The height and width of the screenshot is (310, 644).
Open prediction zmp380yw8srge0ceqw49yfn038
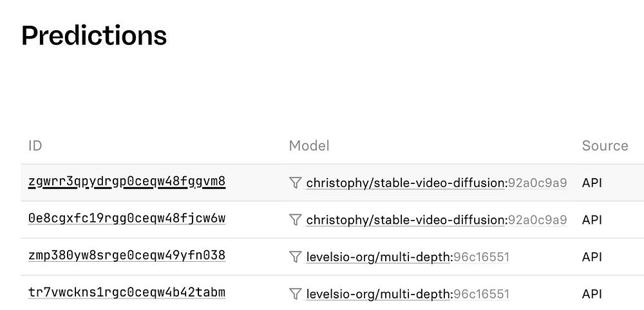coord(127,255)
